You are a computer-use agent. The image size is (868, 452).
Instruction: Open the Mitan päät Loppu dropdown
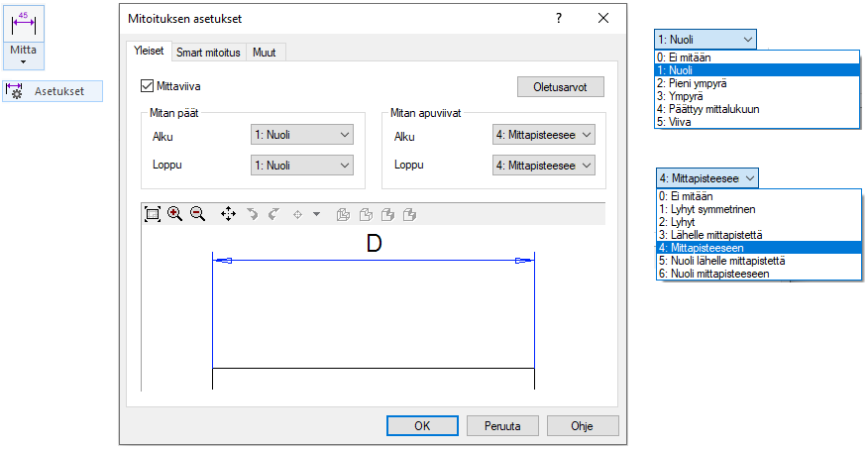tap(302, 166)
